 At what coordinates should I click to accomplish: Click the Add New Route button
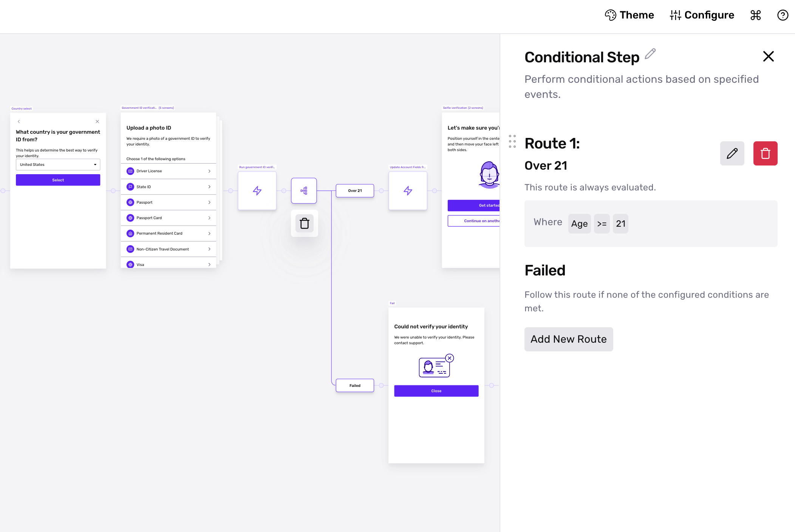click(568, 339)
